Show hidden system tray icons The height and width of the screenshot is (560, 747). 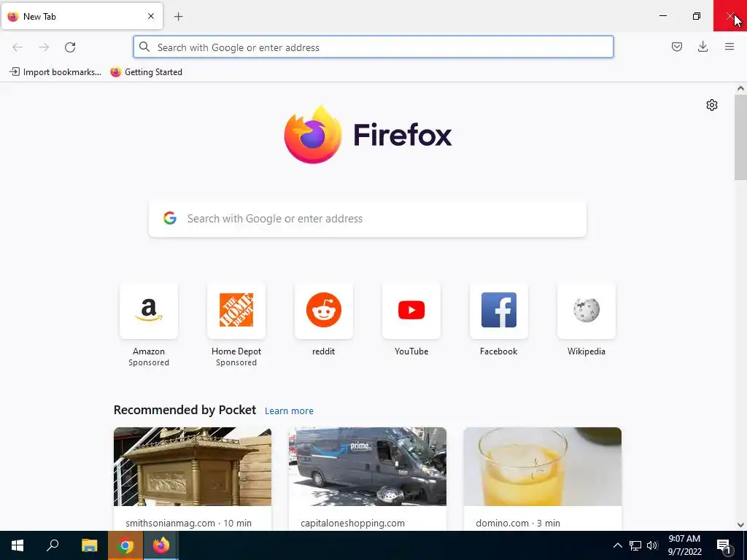coord(617,545)
